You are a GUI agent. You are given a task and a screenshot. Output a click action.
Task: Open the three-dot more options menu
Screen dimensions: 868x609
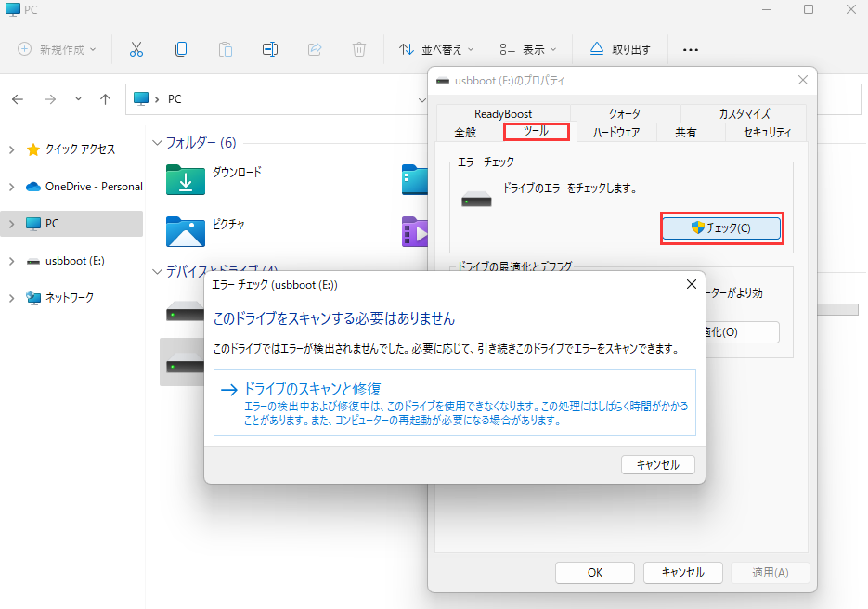690,49
